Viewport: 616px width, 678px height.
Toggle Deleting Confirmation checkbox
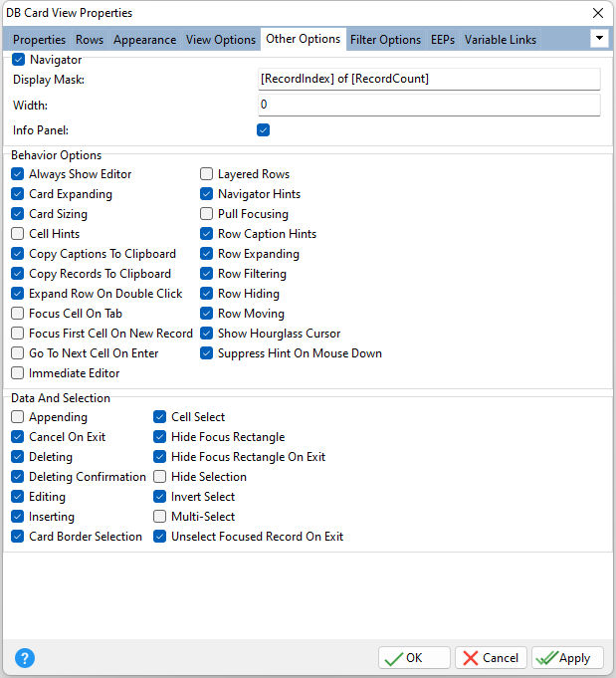pos(17,477)
